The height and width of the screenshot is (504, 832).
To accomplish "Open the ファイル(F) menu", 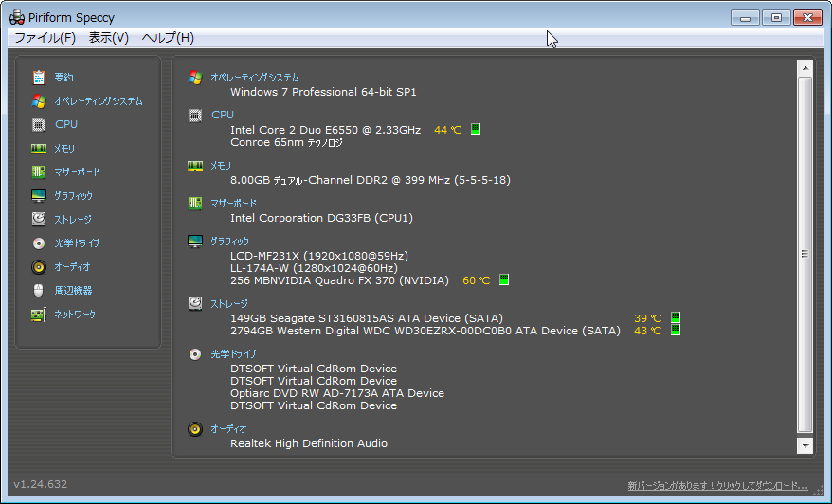I will pyautogui.click(x=45, y=38).
